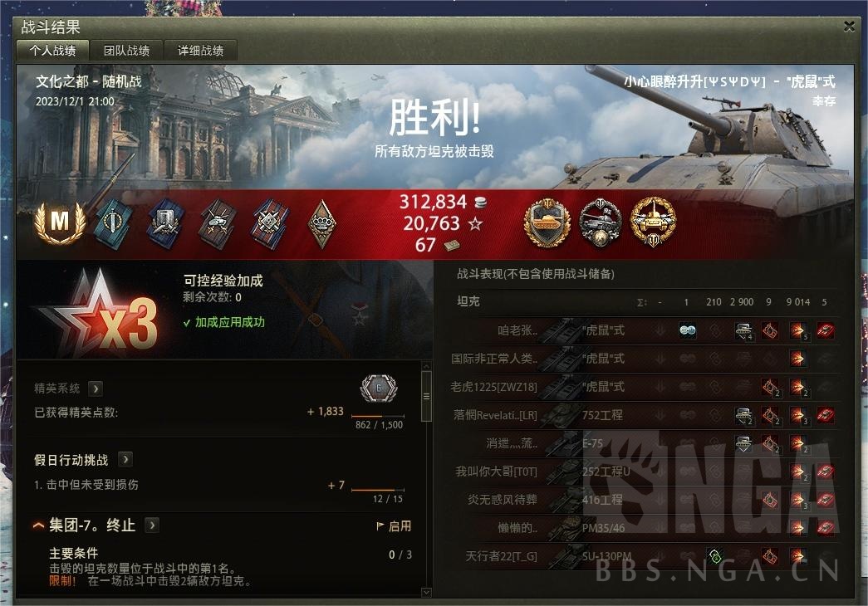This screenshot has height=606, width=868.
Task: Click the green icon in SU-130PM row
Action: click(x=714, y=555)
